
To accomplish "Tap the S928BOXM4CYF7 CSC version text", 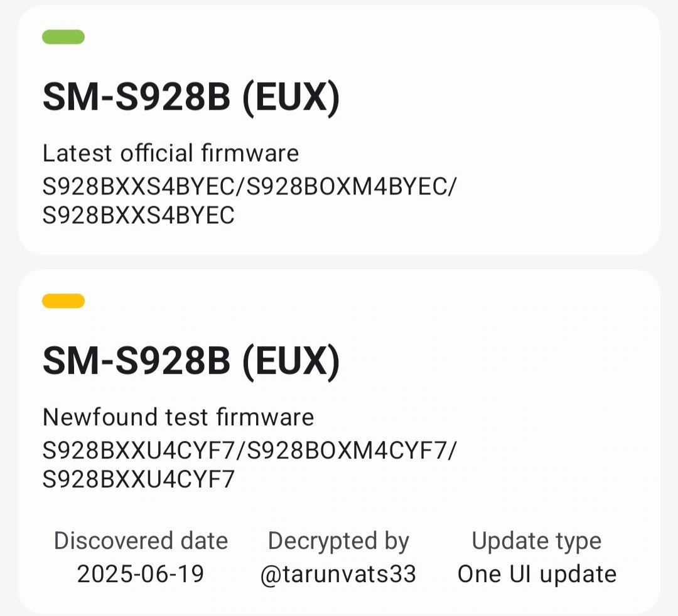I will (347, 450).
